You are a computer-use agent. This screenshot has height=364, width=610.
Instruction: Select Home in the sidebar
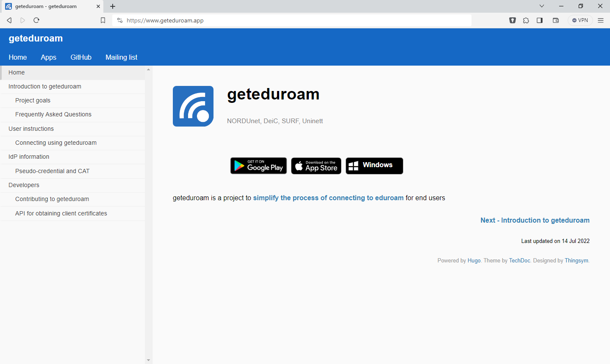pos(72,73)
